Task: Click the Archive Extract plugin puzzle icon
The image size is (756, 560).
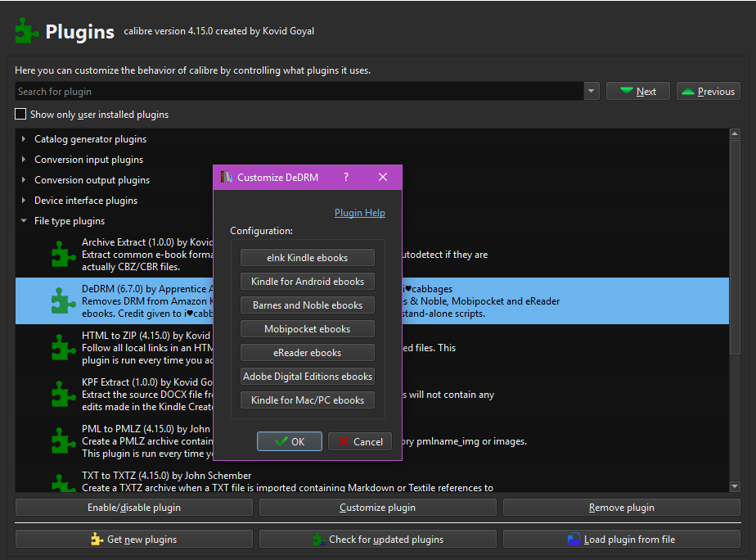Action: [63, 254]
